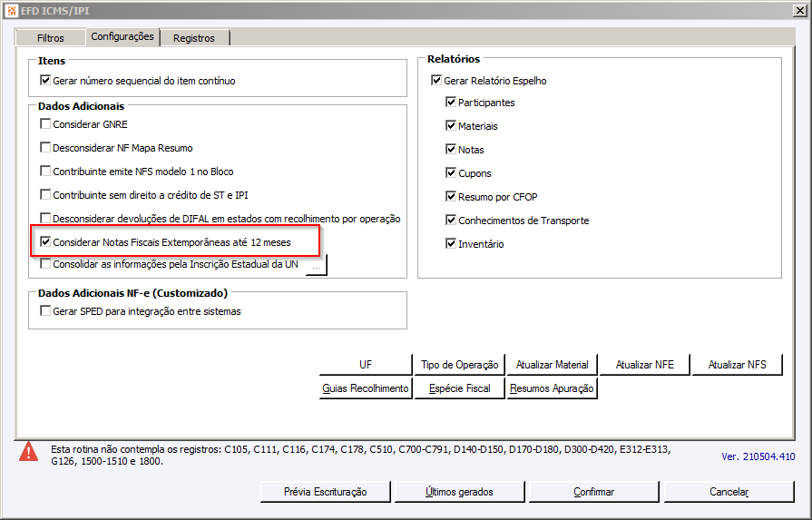Uncheck Considerar Notas Fiscais Extemporâneas até 12 meses
Viewport: 812px width, 520px height.
click(45, 242)
